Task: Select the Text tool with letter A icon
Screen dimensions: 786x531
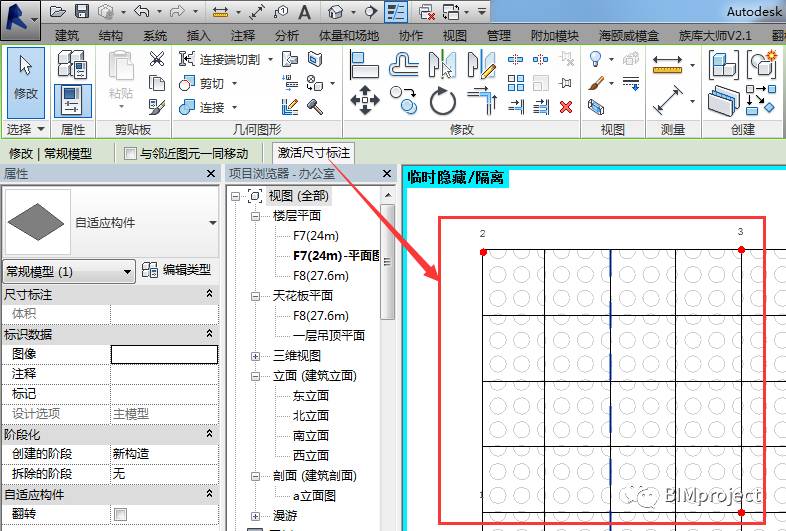Action: point(304,12)
